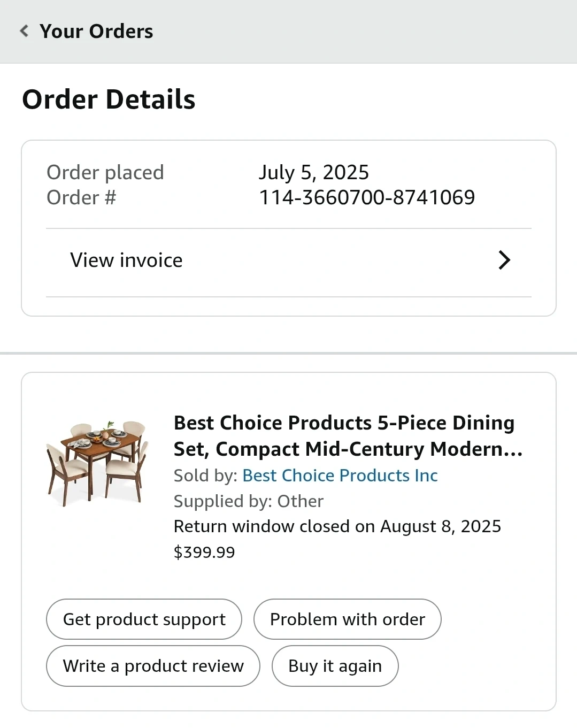
Task: Click the July 5, 2025 order date
Action: point(314,172)
